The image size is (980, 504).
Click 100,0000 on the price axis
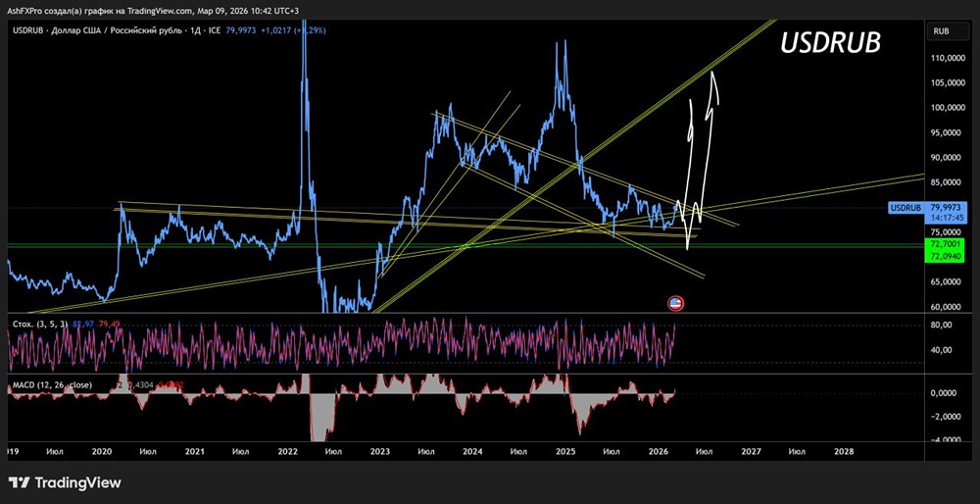click(946, 108)
